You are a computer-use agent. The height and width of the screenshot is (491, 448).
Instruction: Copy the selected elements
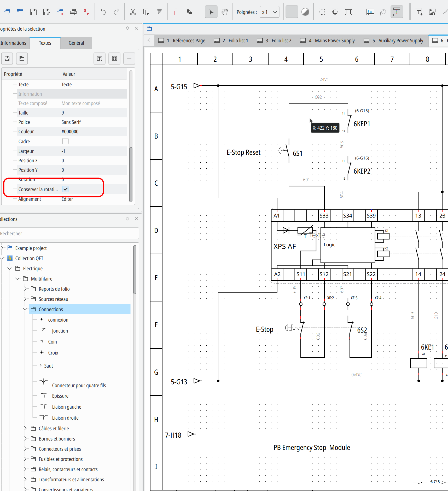146,12
